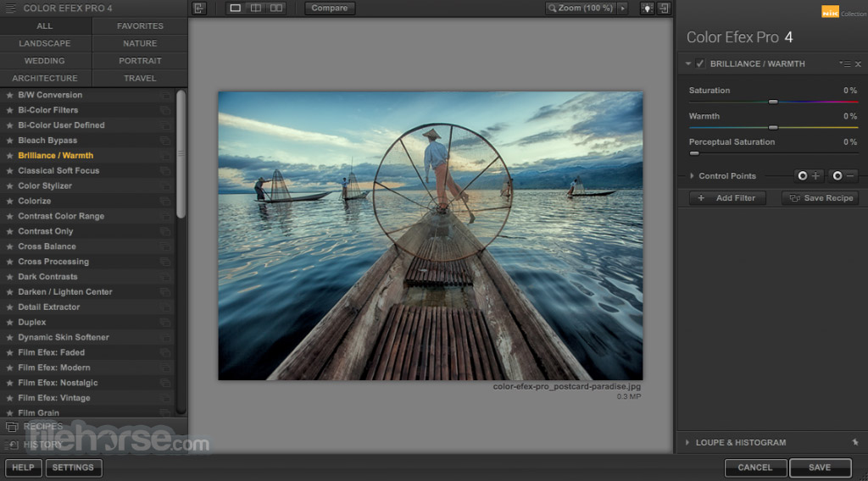
Task: Select split preview view mode
Action: [x=256, y=8]
